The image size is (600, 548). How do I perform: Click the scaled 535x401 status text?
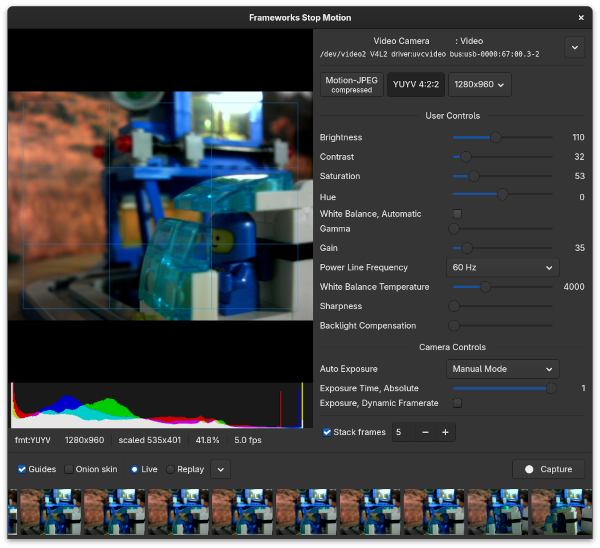coord(150,440)
